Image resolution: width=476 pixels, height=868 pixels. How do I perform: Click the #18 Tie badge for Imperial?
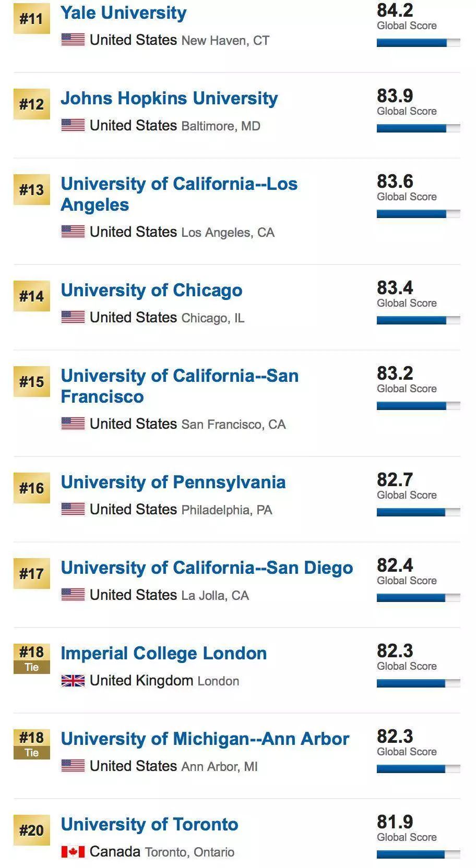(x=31, y=659)
